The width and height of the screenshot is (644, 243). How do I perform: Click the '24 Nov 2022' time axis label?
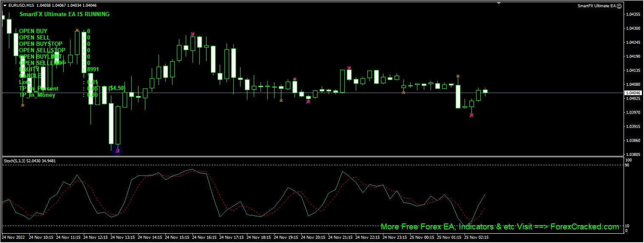pos(12,237)
